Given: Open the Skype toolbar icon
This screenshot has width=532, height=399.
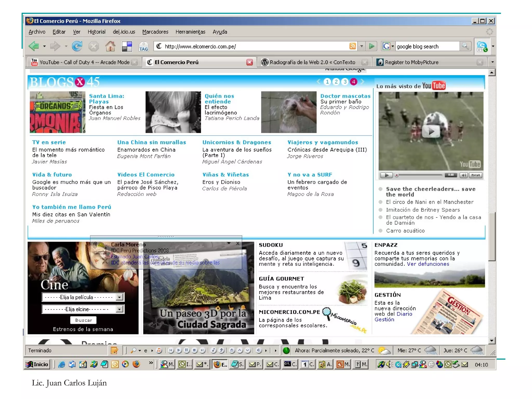Looking at the screenshot, I should 482,46.
